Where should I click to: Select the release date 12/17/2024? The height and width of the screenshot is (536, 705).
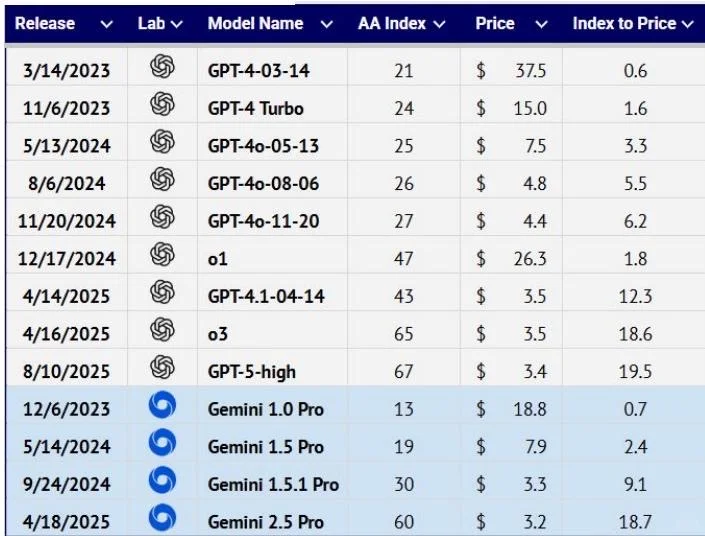click(67, 259)
